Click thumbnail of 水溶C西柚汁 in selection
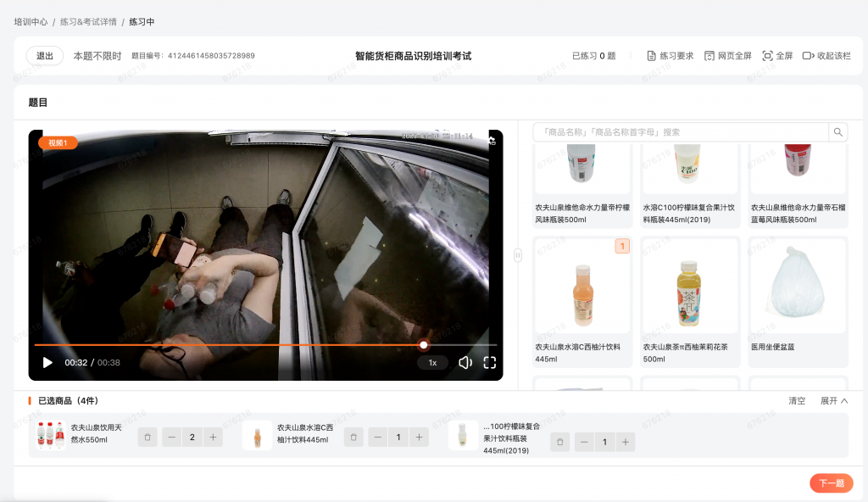The image size is (868, 502). [x=257, y=434]
